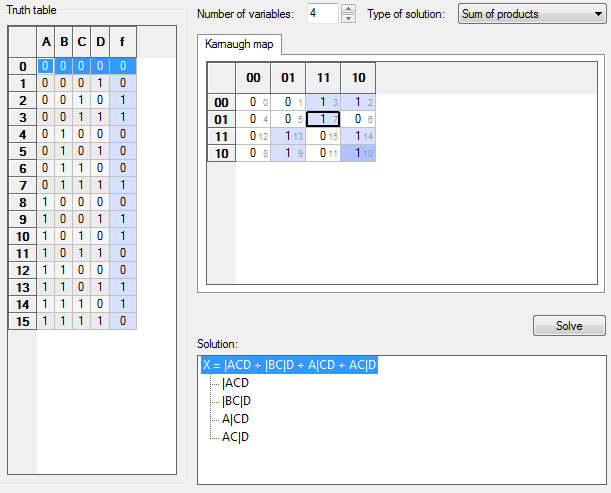The height and width of the screenshot is (493, 611).
Task: Select the |ACD term in solution tree
Action: pos(235,383)
